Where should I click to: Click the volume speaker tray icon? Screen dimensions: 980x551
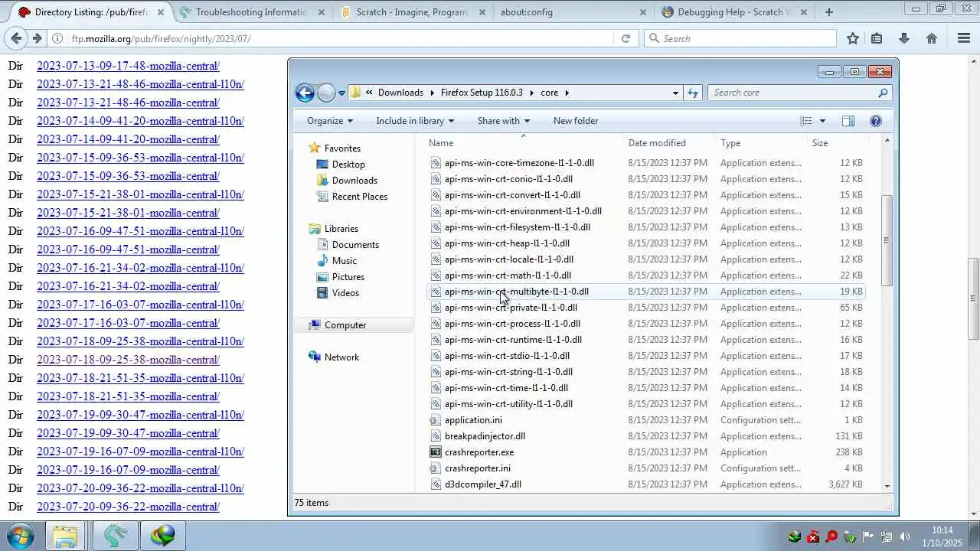click(905, 536)
